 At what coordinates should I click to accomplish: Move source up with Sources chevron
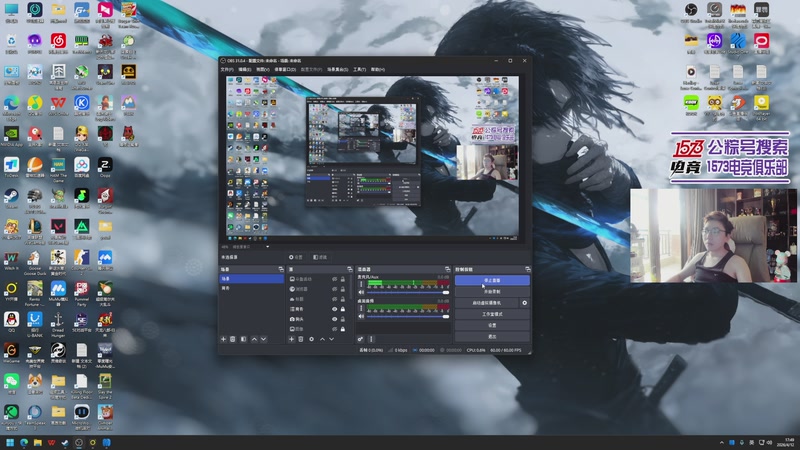tap(322, 339)
